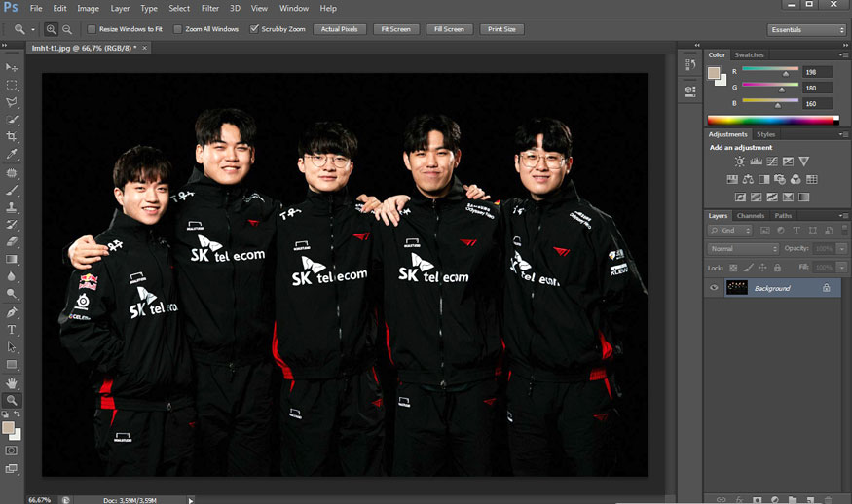This screenshot has height=504, width=852.
Task: Click the Fit Screen button
Action: click(x=395, y=29)
